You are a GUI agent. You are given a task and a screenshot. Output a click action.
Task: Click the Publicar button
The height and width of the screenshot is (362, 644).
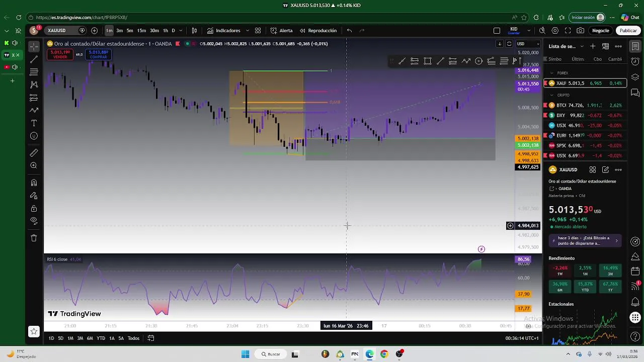coord(628,31)
